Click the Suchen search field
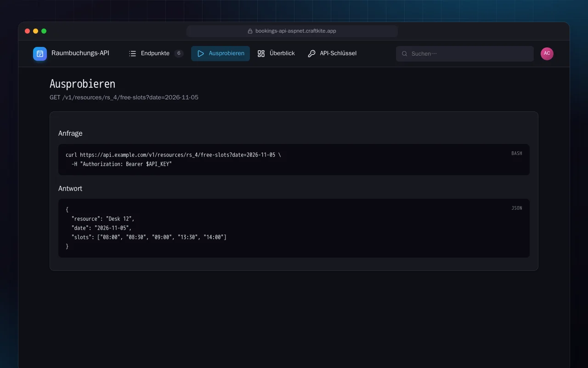 465,54
